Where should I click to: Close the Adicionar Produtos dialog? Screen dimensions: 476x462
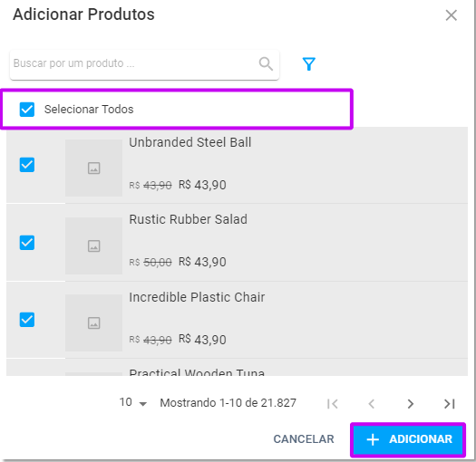[x=452, y=15]
